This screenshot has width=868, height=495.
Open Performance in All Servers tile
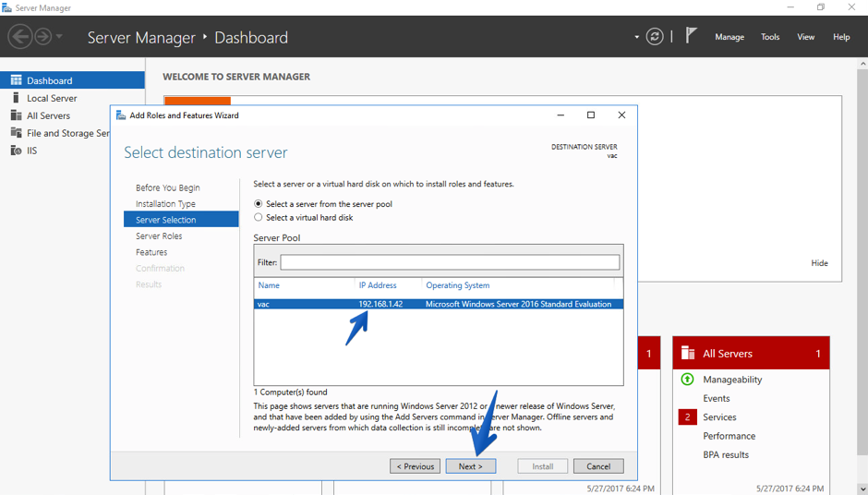pos(729,436)
